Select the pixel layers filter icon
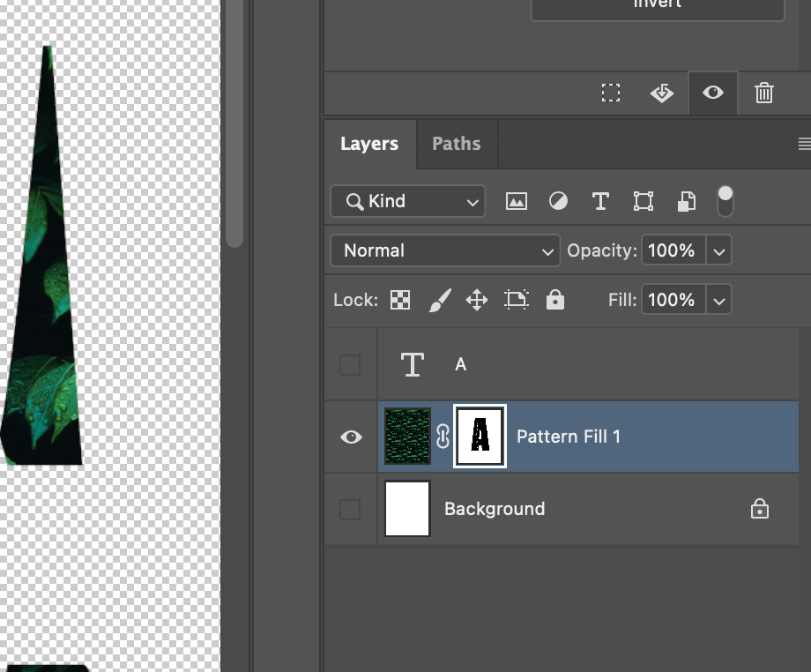Viewport: 811px width, 672px height. [x=517, y=201]
